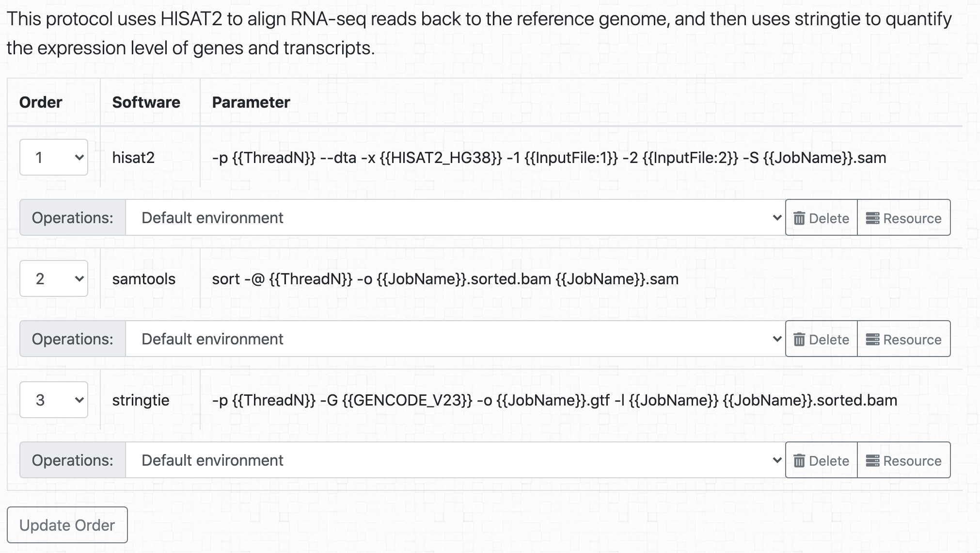Image resolution: width=980 pixels, height=553 pixels.
Task: Click server icon on stringtie Resource button
Action: pos(872,461)
